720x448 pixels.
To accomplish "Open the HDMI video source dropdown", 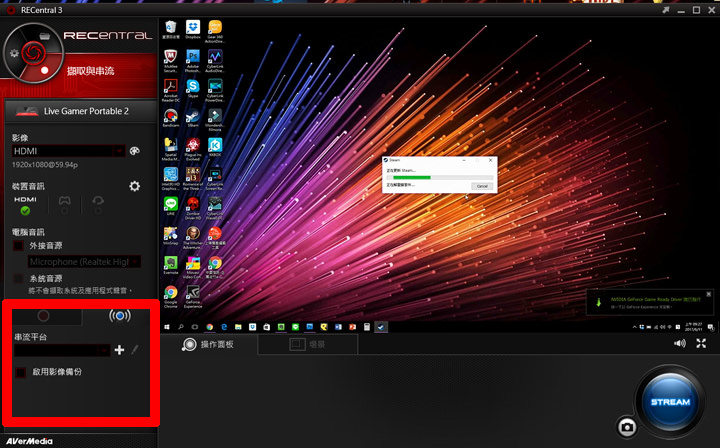I will 68,151.
